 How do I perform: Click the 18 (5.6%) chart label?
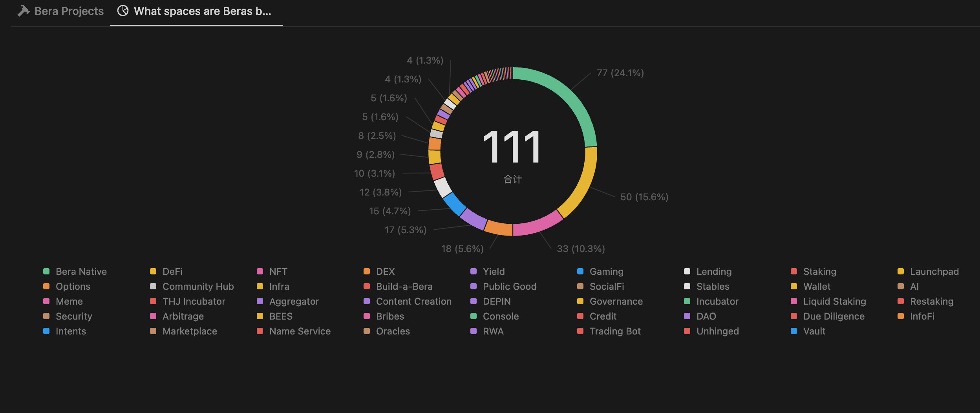coord(463,249)
